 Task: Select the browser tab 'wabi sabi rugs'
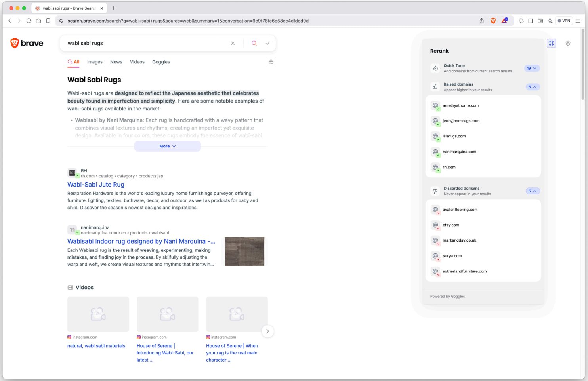coord(69,8)
